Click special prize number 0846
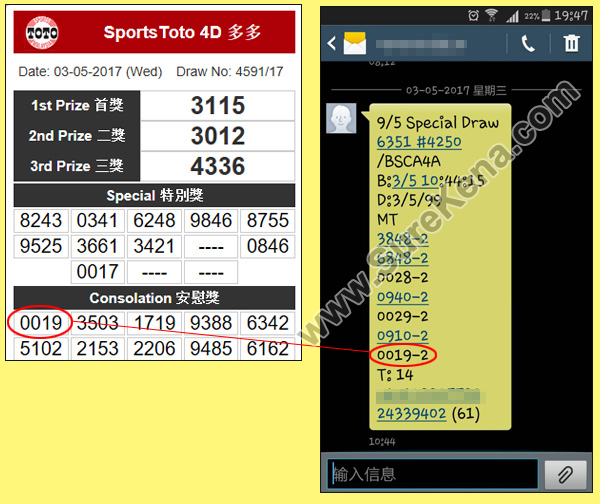 tap(267, 246)
